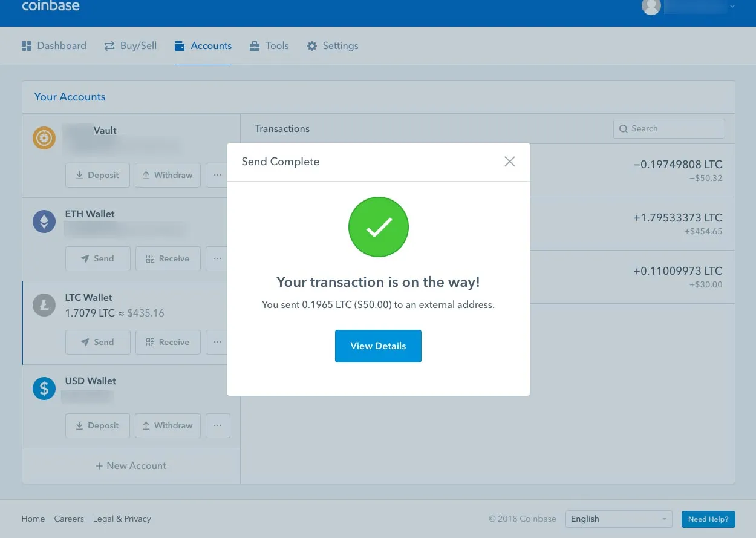Click the ETH Wallet Ethereum icon
This screenshot has width=756, height=538.
point(44,222)
